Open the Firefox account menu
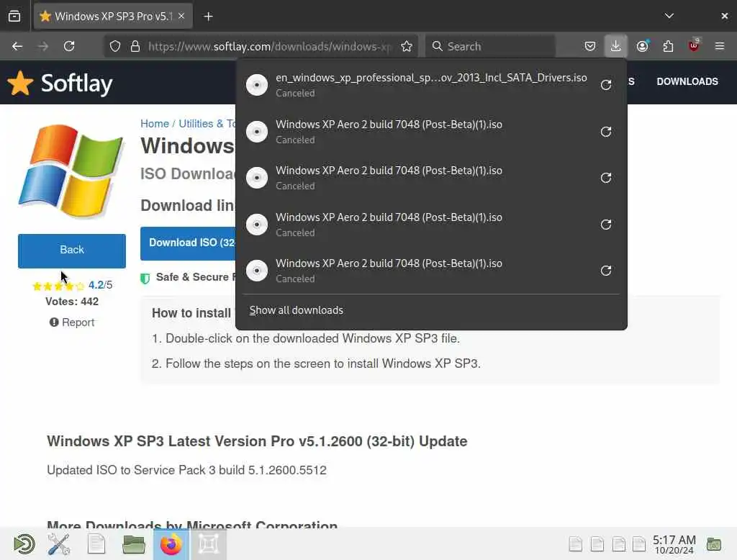Screen dimensions: 737x560 643,46
